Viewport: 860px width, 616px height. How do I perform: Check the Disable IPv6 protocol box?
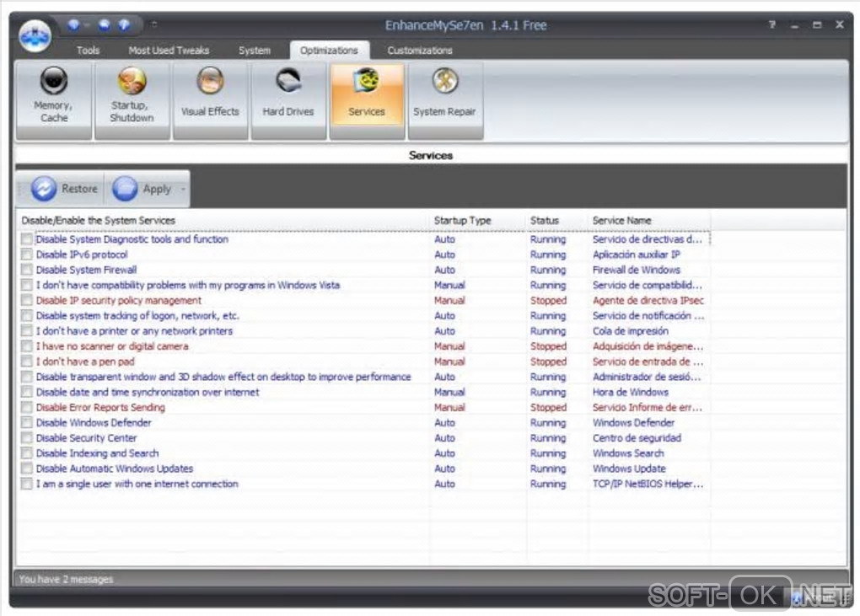pos(26,254)
